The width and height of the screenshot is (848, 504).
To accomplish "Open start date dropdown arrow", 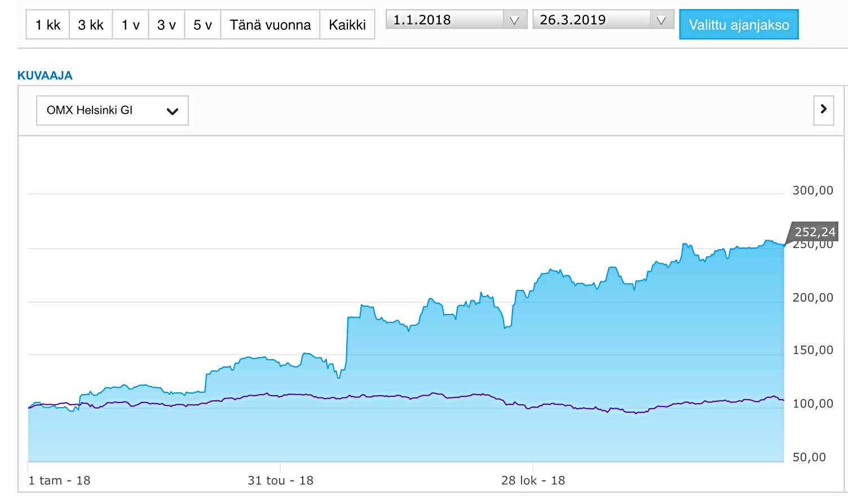I will click(514, 20).
